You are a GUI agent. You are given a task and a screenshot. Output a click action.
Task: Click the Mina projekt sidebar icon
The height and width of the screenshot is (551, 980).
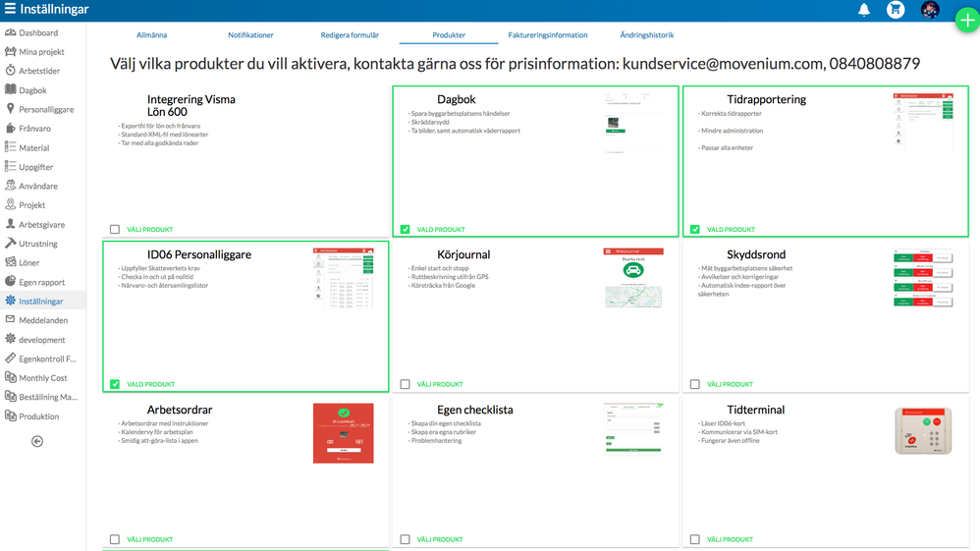point(11,51)
